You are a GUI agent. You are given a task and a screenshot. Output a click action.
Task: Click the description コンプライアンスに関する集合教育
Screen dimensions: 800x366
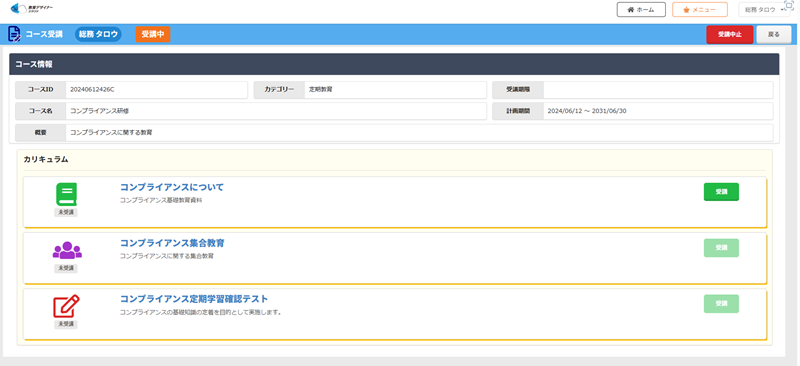click(166, 256)
